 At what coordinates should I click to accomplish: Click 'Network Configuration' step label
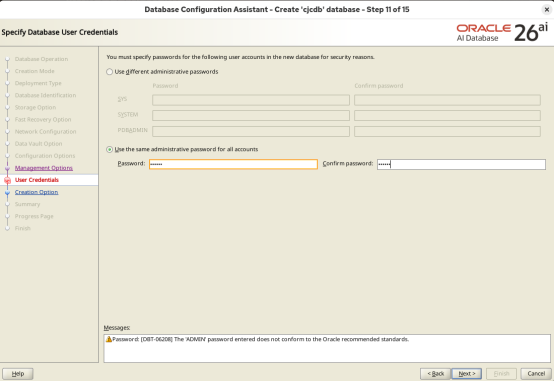pyautogui.click(x=45, y=131)
